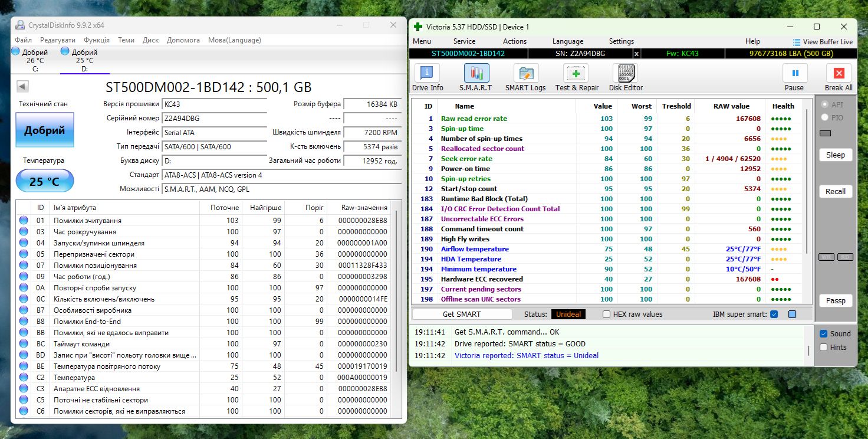
Task: Click the CrystalDiskInfo title bar app icon
Action: pyautogui.click(x=20, y=25)
